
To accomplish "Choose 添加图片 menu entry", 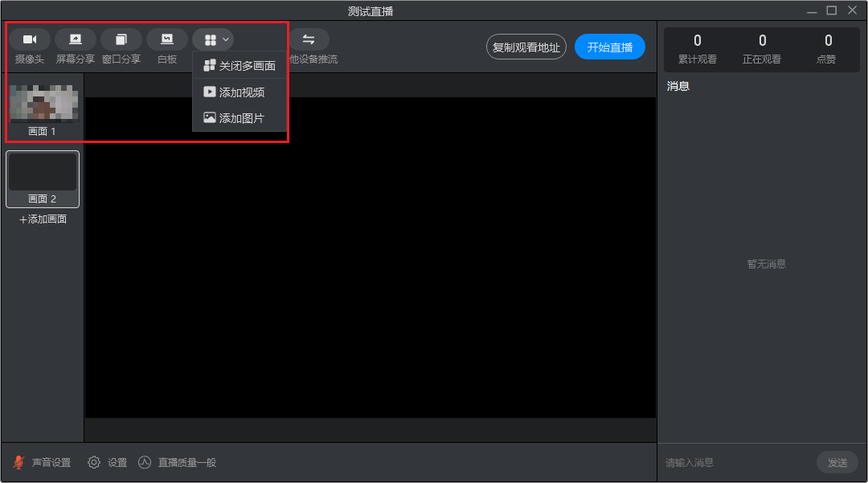I will tap(240, 118).
